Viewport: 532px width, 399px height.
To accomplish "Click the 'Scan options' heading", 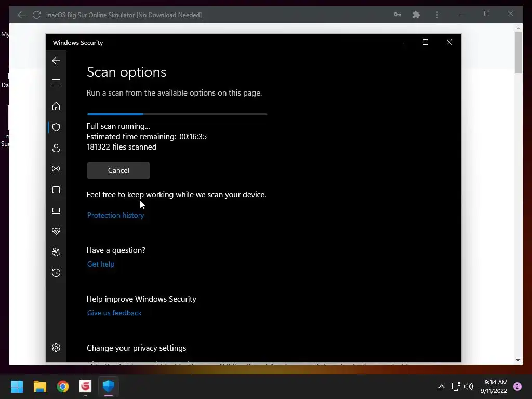I will [x=127, y=72].
